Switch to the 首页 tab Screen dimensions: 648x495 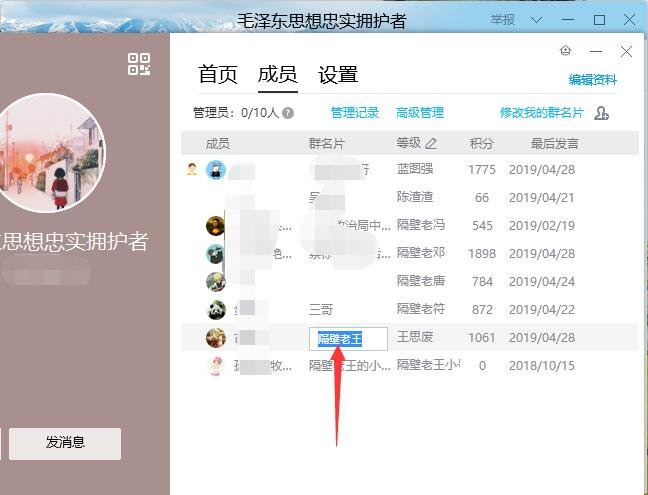217,75
